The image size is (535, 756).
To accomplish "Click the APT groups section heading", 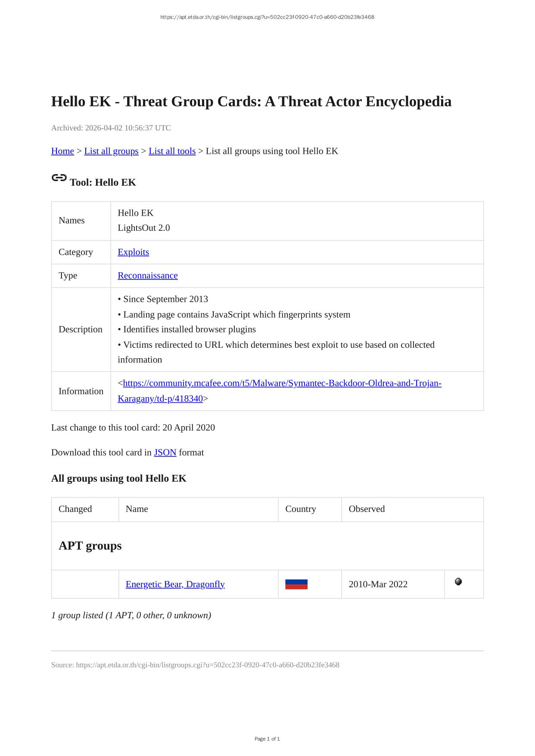I will 90,545.
